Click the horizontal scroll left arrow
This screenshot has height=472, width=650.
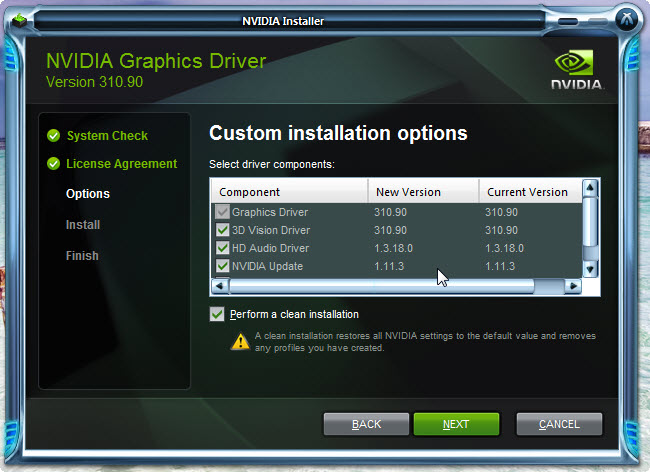pos(220,286)
